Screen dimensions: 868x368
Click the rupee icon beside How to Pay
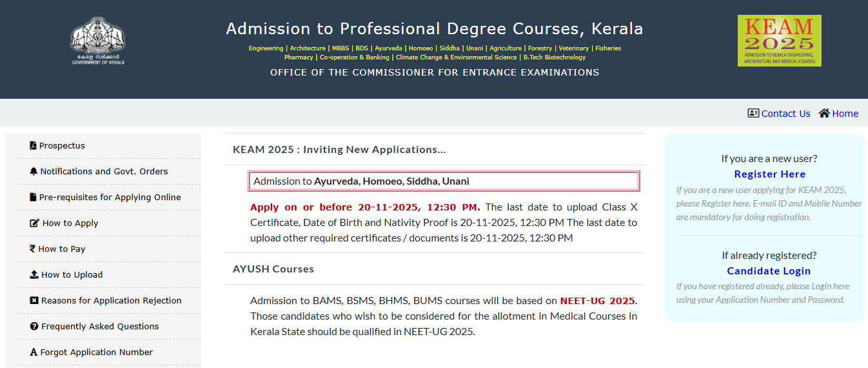pyautogui.click(x=33, y=249)
